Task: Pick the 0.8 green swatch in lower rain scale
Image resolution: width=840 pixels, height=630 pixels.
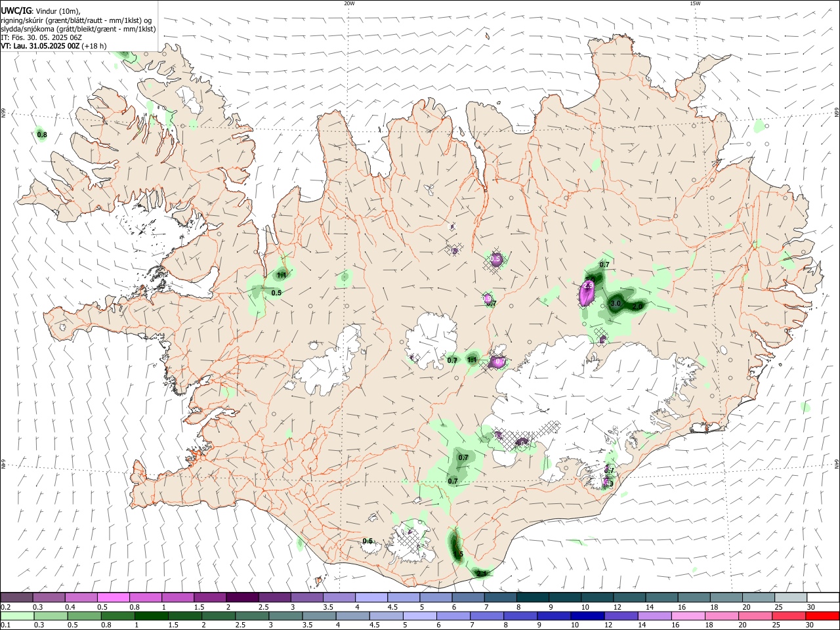Action: click(x=117, y=616)
